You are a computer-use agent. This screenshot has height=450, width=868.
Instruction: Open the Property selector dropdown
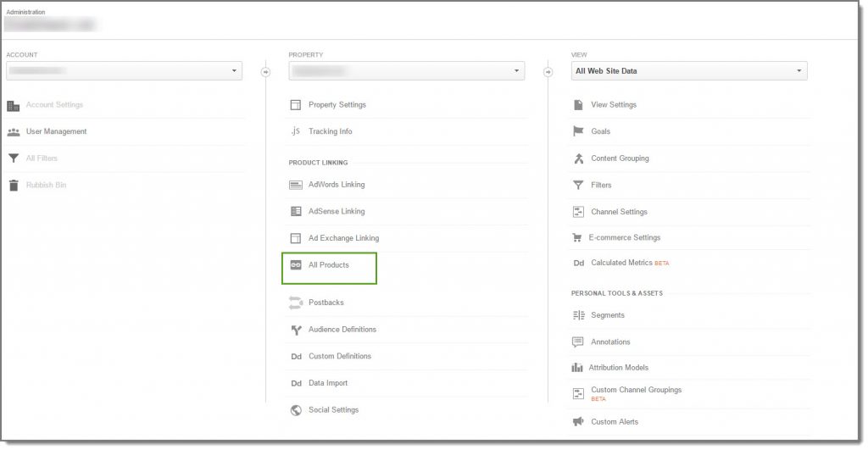(406, 71)
